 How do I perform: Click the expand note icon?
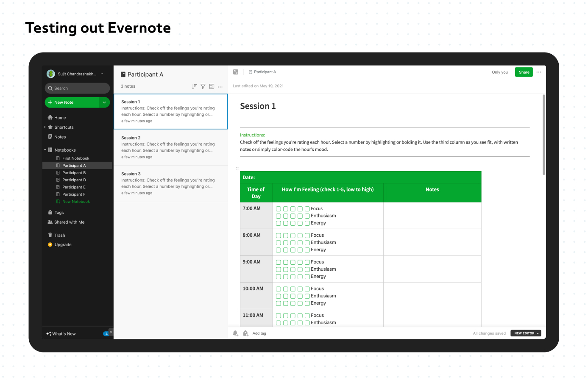tap(236, 72)
